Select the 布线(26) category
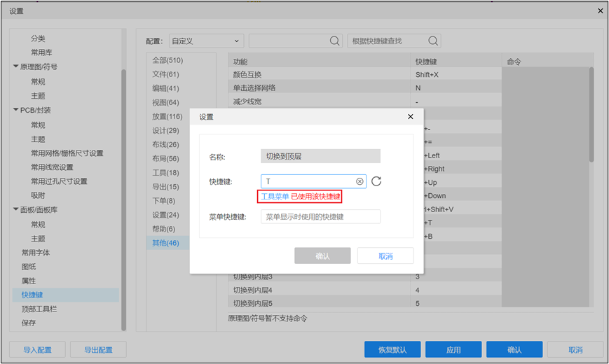Screen dimensions: 609x364 click(166, 144)
